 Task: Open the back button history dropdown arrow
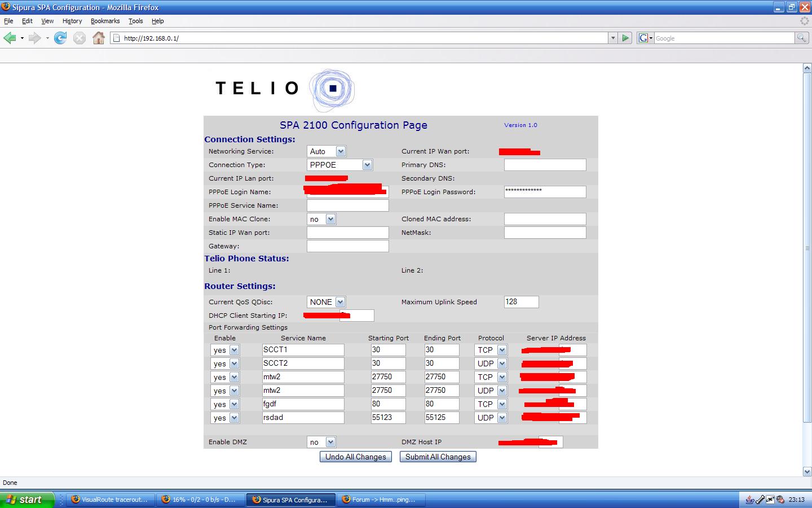[x=22, y=38]
